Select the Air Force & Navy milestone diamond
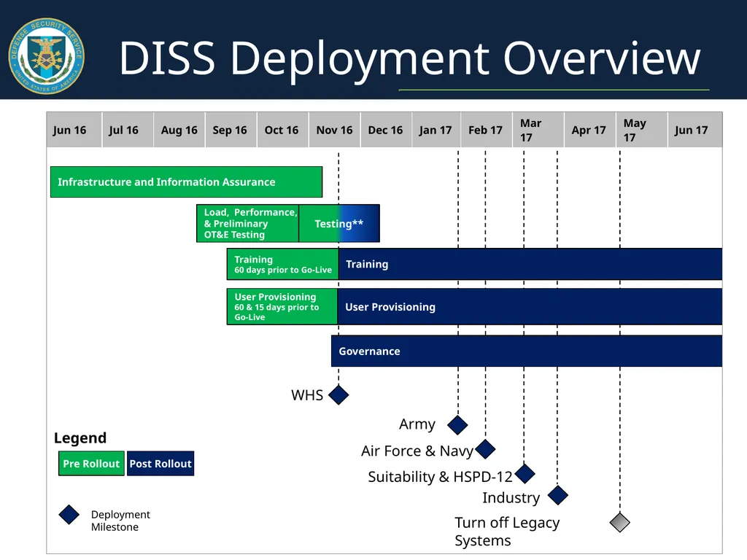 click(x=485, y=449)
